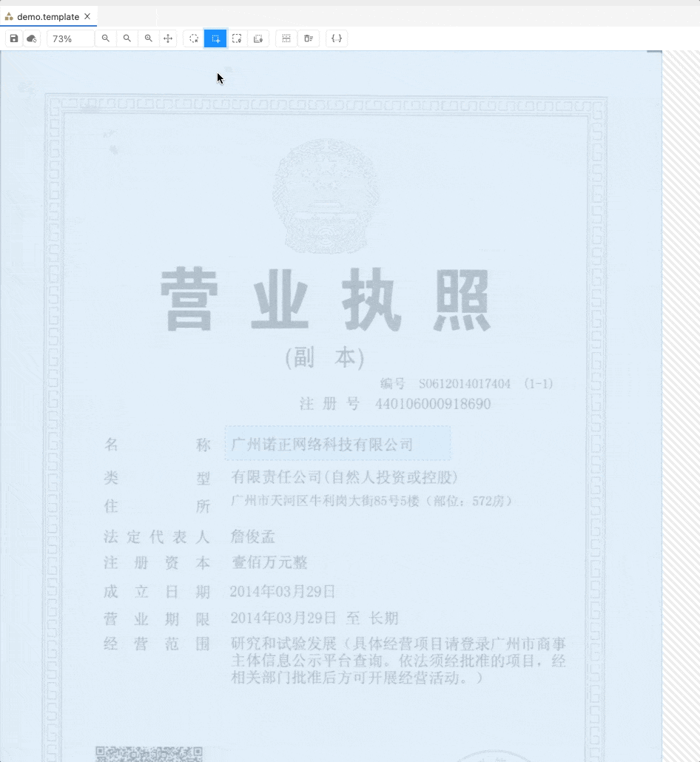Click the 成立日期 value 2014年03月29日
This screenshot has width=700, height=762.
click(283, 591)
